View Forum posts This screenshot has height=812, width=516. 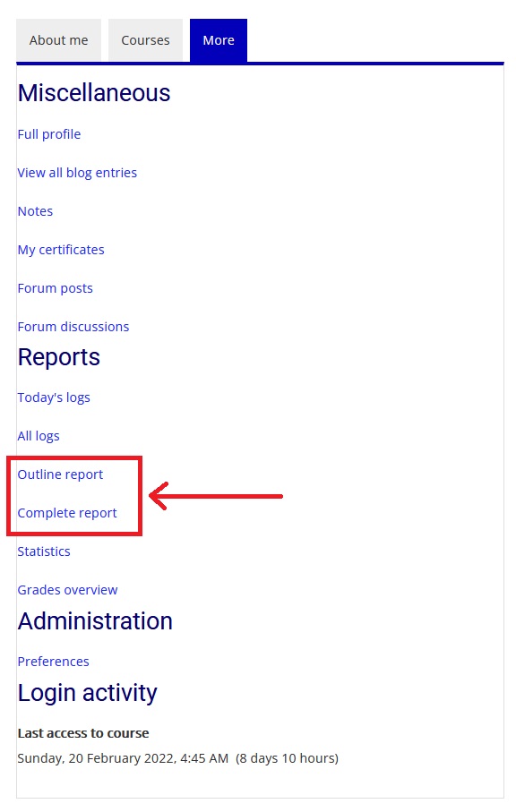pyautogui.click(x=56, y=288)
